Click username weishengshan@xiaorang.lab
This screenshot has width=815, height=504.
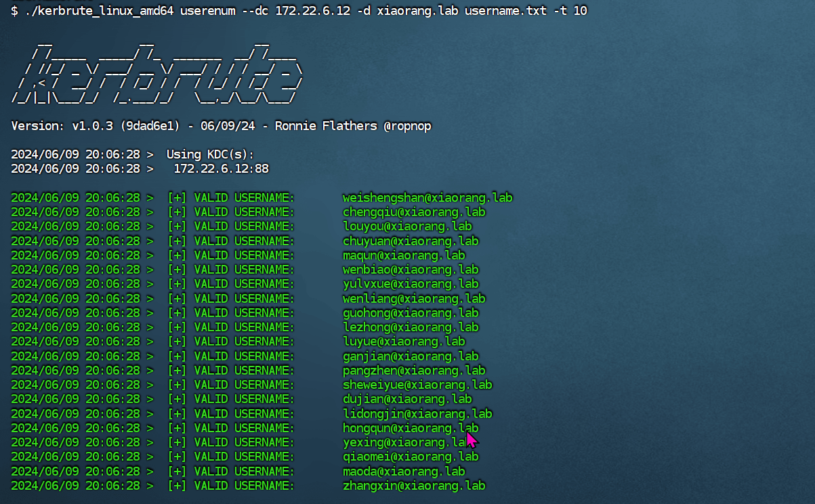(x=427, y=198)
